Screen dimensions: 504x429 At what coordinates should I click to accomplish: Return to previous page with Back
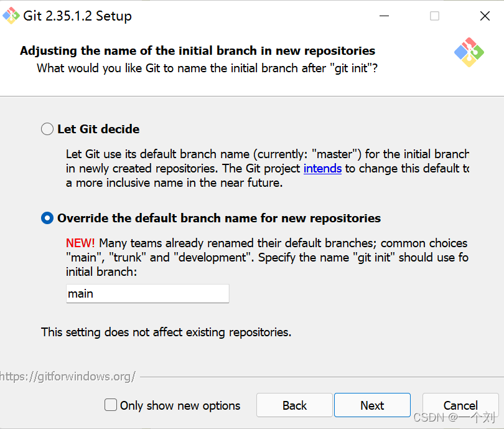[294, 405]
